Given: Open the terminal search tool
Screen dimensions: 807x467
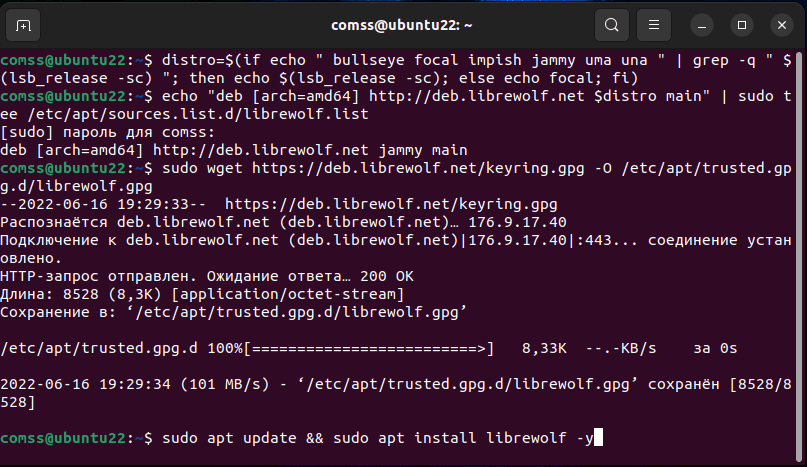Looking at the screenshot, I should (x=613, y=24).
